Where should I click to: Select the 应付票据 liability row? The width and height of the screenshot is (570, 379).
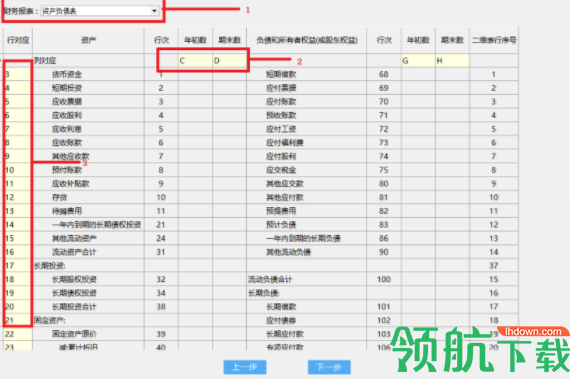click(281, 88)
